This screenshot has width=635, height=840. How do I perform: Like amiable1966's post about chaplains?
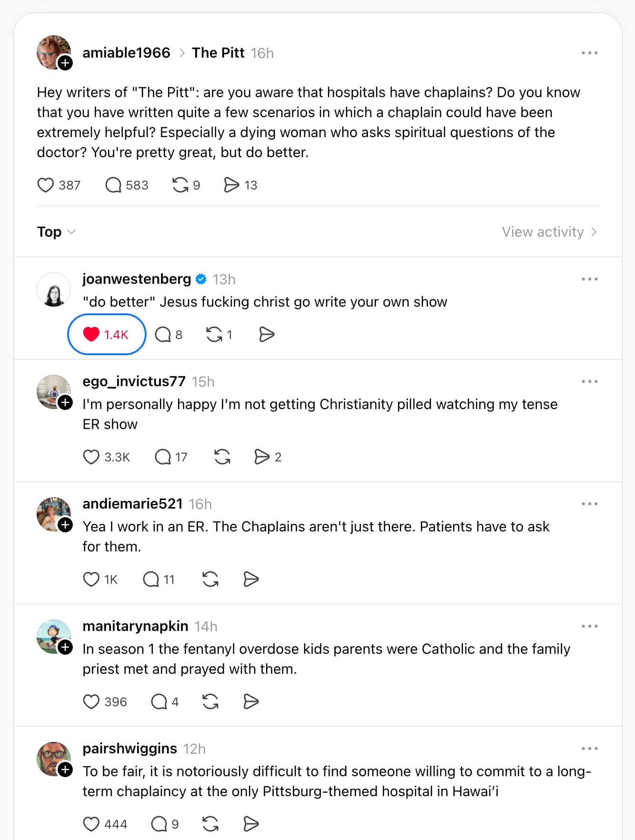pyautogui.click(x=45, y=185)
